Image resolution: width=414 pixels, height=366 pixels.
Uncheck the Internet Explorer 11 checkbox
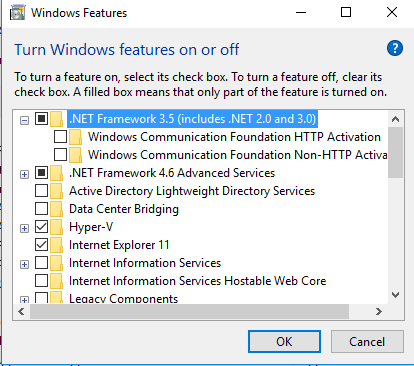tap(41, 245)
